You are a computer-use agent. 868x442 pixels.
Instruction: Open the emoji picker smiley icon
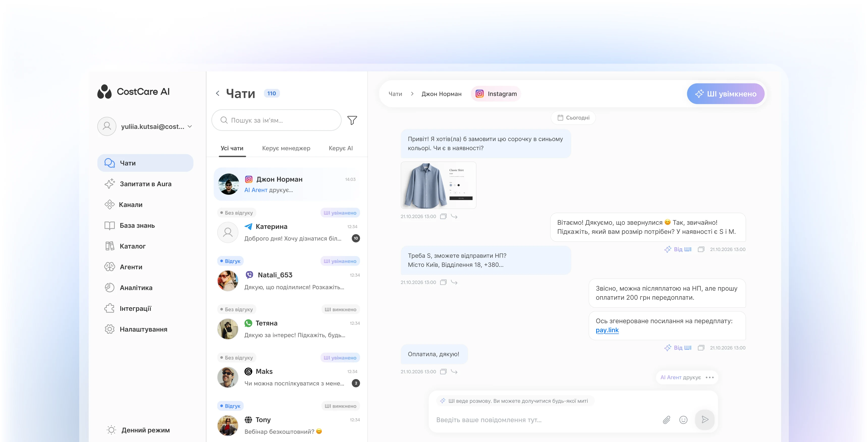[x=683, y=420]
